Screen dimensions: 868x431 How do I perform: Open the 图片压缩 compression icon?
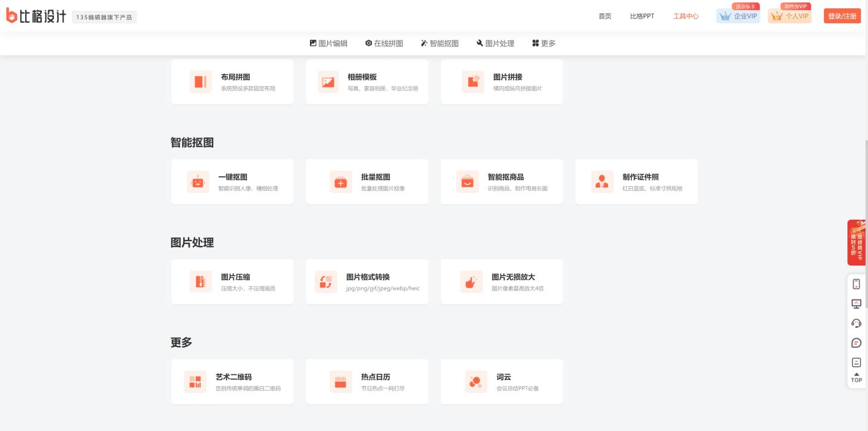(x=200, y=282)
